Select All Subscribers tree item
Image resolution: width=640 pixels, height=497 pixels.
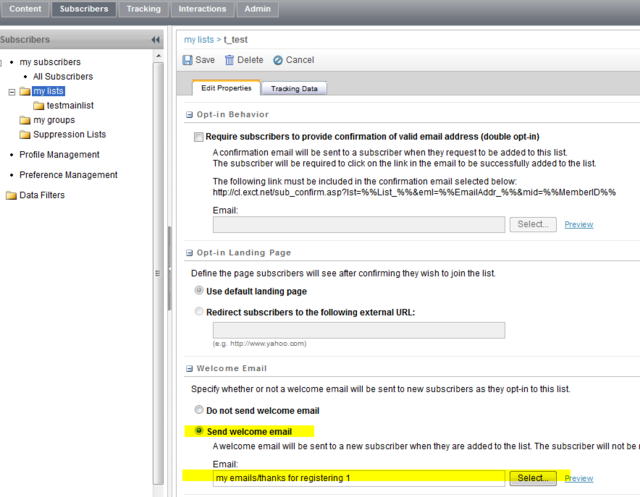pos(63,77)
